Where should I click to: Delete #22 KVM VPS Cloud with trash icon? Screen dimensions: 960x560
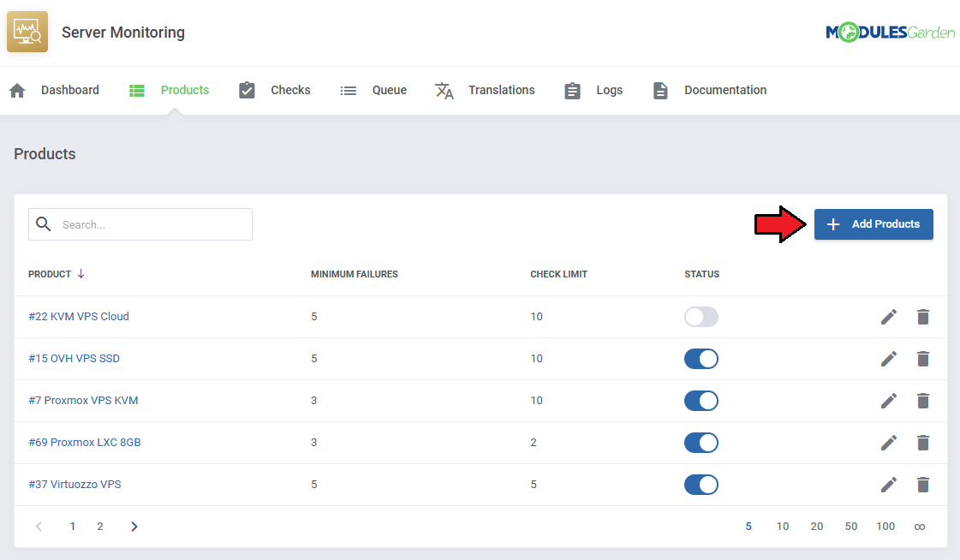(x=923, y=317)
